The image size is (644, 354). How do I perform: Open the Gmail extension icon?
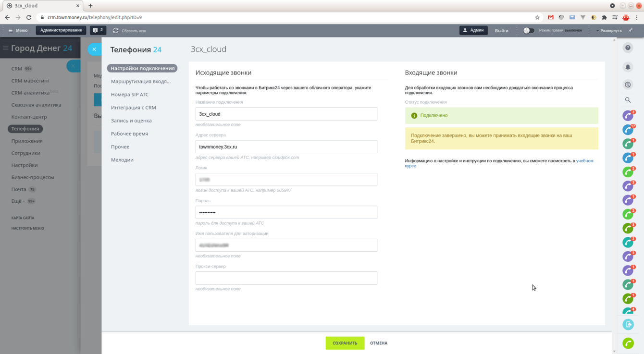(551, 17)
